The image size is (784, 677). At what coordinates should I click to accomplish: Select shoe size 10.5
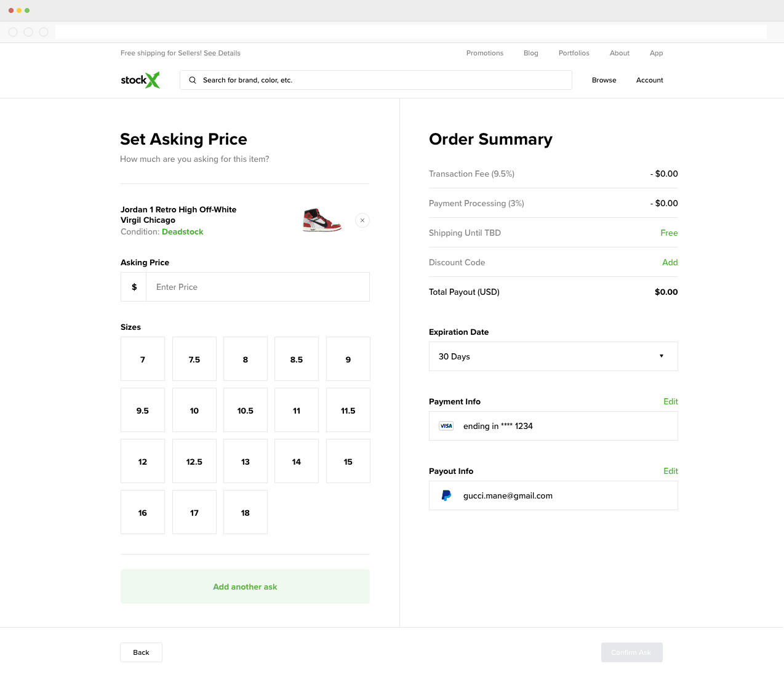[245, 410]
